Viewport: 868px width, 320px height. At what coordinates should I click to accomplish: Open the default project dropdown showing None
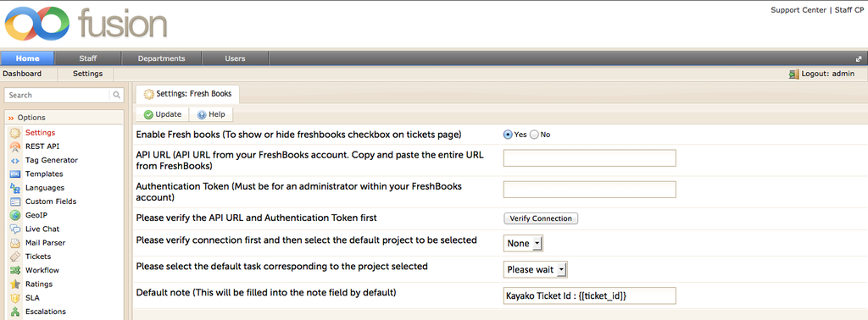[x=524, y=244]
